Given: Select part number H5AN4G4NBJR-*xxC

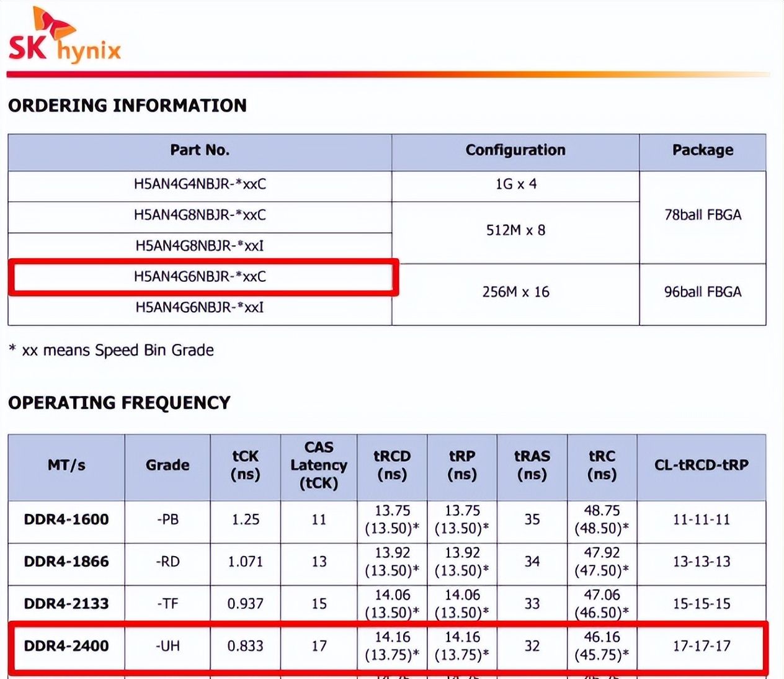Looking at the screenshot, I should point(200,184).
